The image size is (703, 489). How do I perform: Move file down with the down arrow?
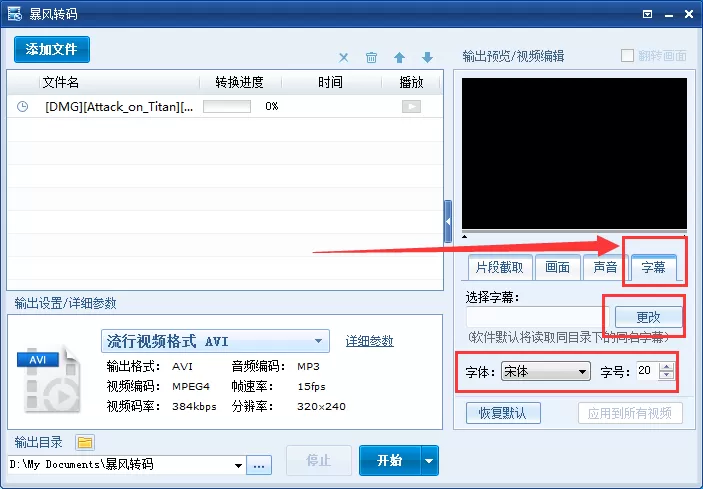[427, 57]
